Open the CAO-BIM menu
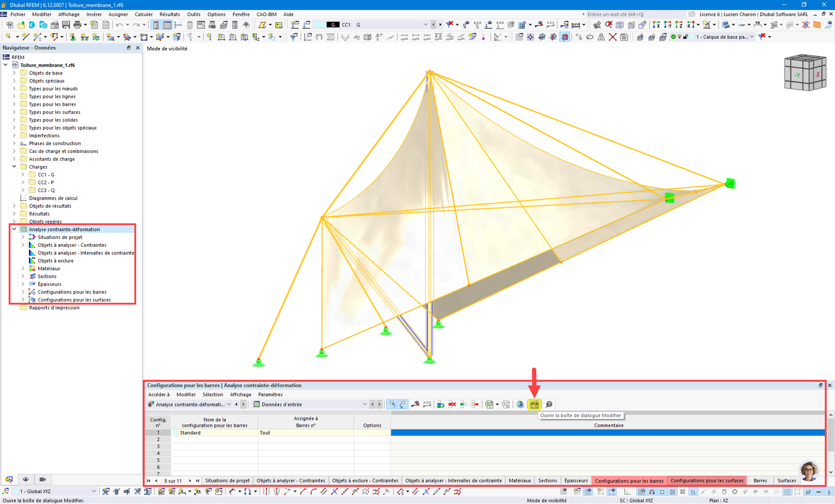This screenshot has height=504, width=835. click(266, 14)
